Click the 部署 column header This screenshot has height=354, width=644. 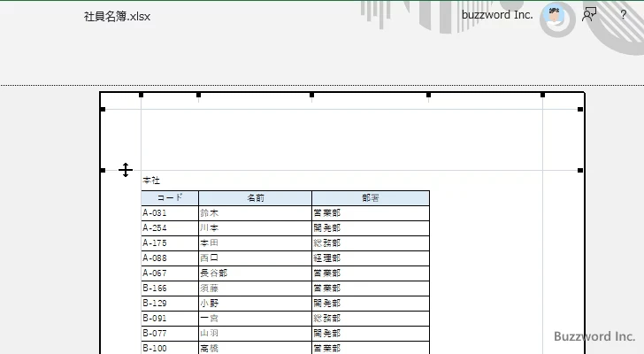coord(371,198)
